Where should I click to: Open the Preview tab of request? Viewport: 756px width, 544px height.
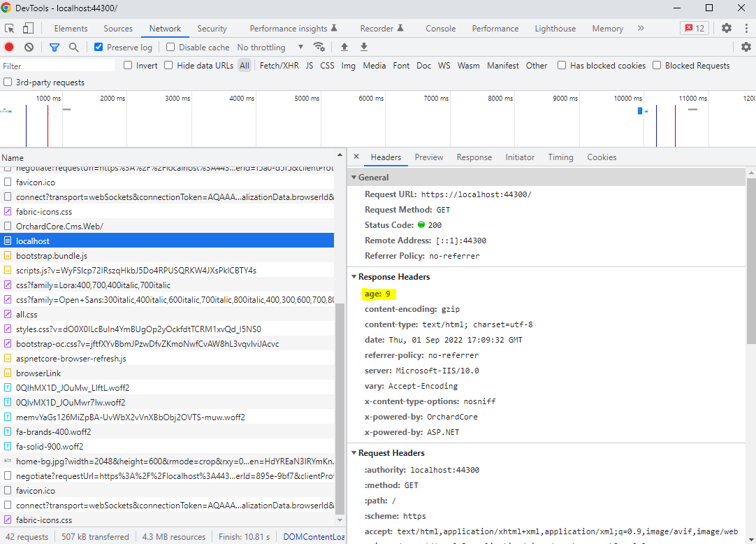pos(428,157)
